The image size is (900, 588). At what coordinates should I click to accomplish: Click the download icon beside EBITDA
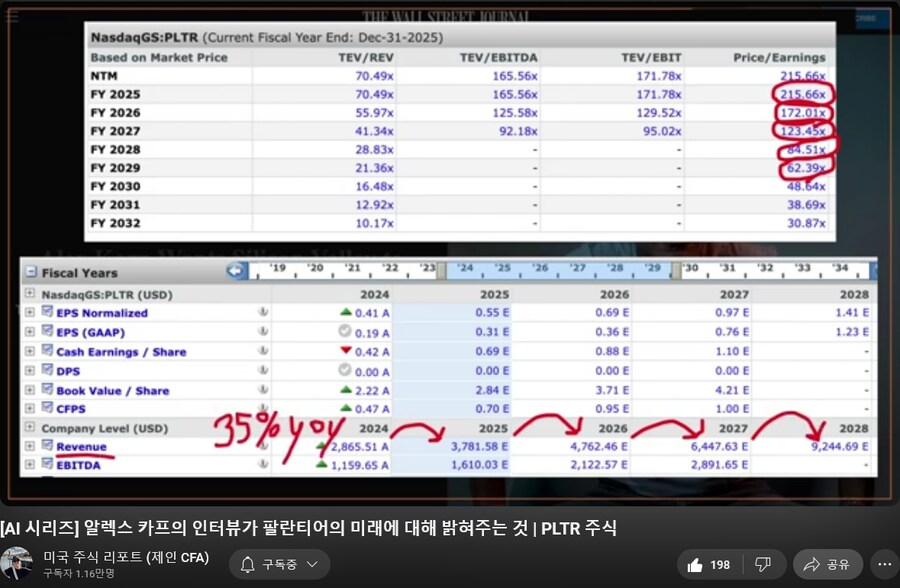[x=264, y=465]
